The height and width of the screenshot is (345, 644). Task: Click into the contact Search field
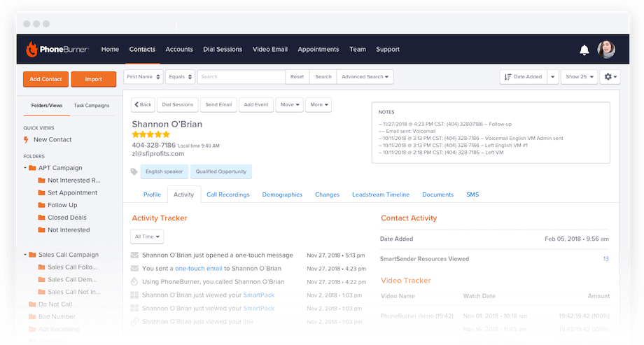tap(241, 77)
